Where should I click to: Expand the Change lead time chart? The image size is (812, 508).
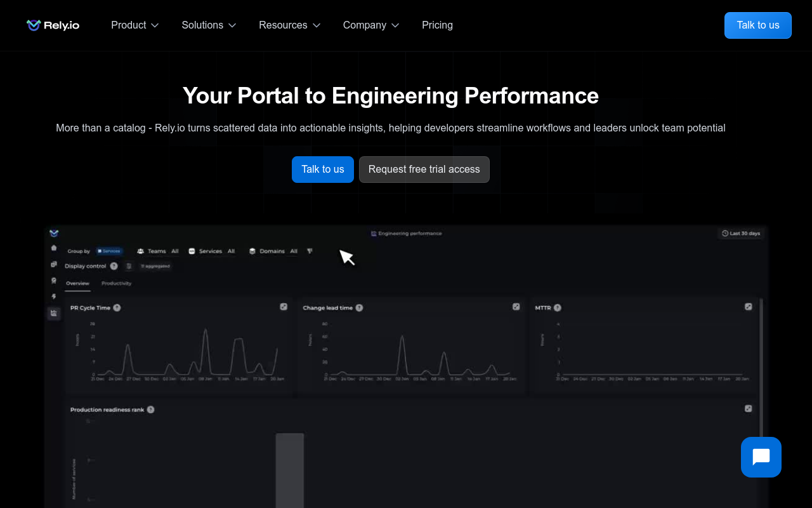click(516, 307)
